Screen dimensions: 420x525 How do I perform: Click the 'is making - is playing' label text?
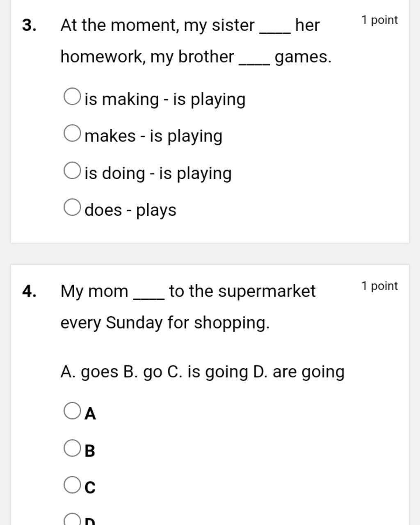click(165, 100)
